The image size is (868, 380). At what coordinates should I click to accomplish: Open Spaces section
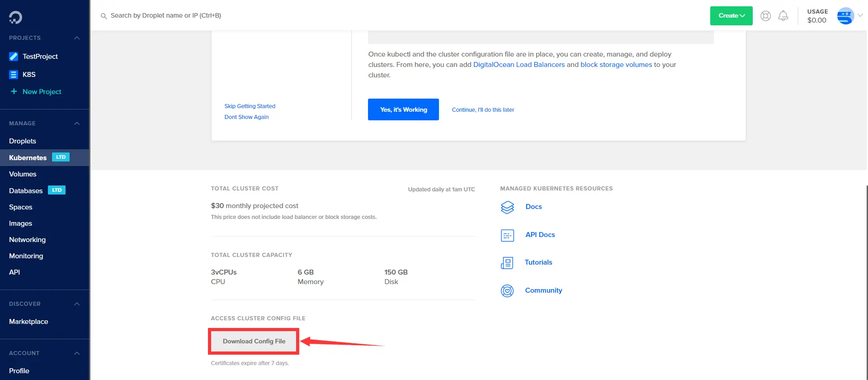click(x=21, y=207)
